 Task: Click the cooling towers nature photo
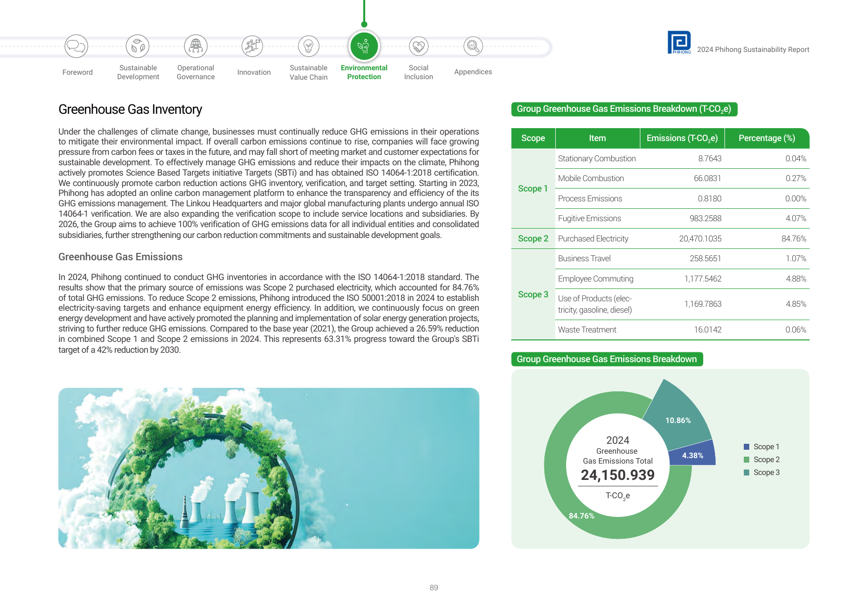click(x=269, y=468)
